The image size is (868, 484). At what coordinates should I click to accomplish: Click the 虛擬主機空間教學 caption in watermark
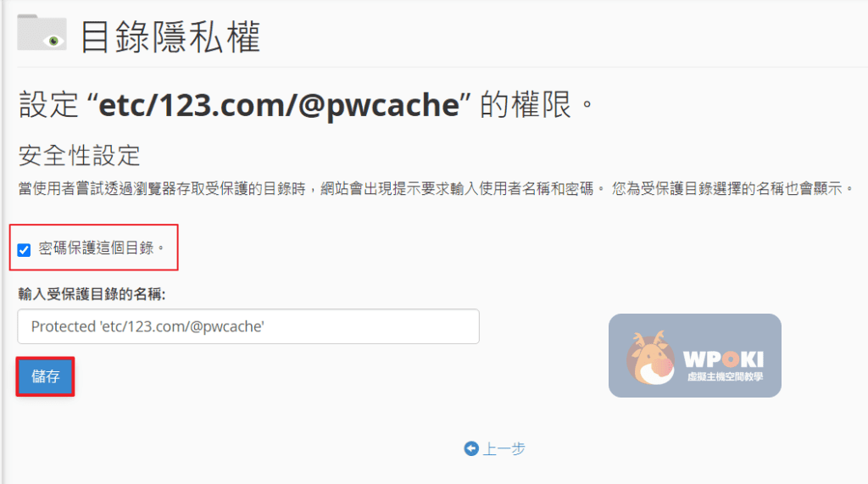(x=725, y=377)
